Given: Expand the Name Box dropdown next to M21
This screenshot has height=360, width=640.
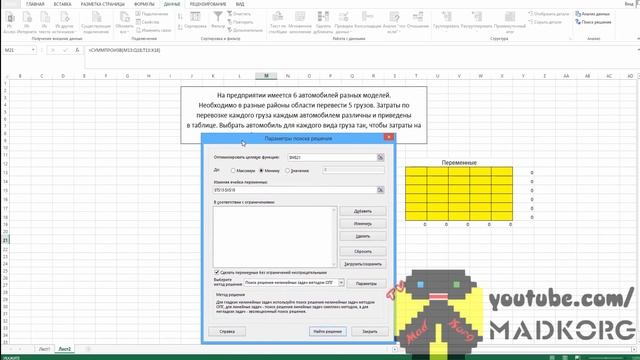Looking at the screenshot, I should [33, 50].
